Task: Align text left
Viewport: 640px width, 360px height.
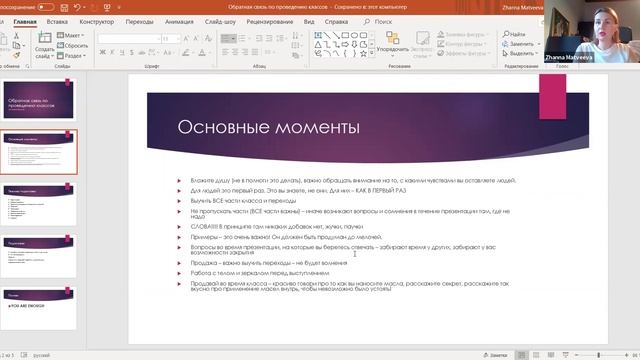Action: tap(225, 52)
